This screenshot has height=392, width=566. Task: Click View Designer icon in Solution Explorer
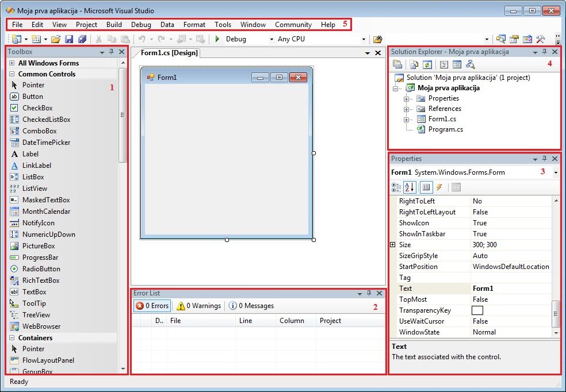457,64
